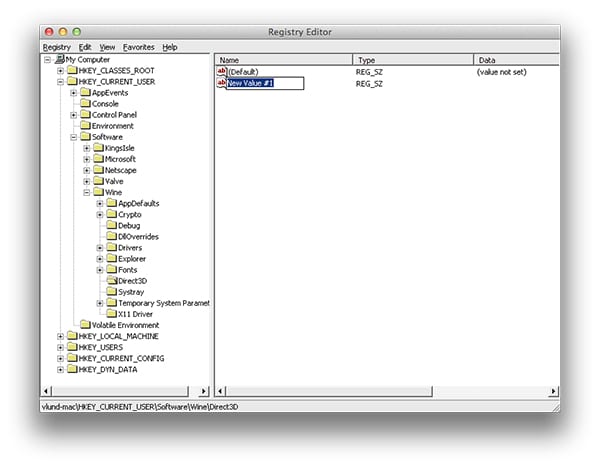
Task: Click the New Value #1 string icon
Action: tap(221, 83)
